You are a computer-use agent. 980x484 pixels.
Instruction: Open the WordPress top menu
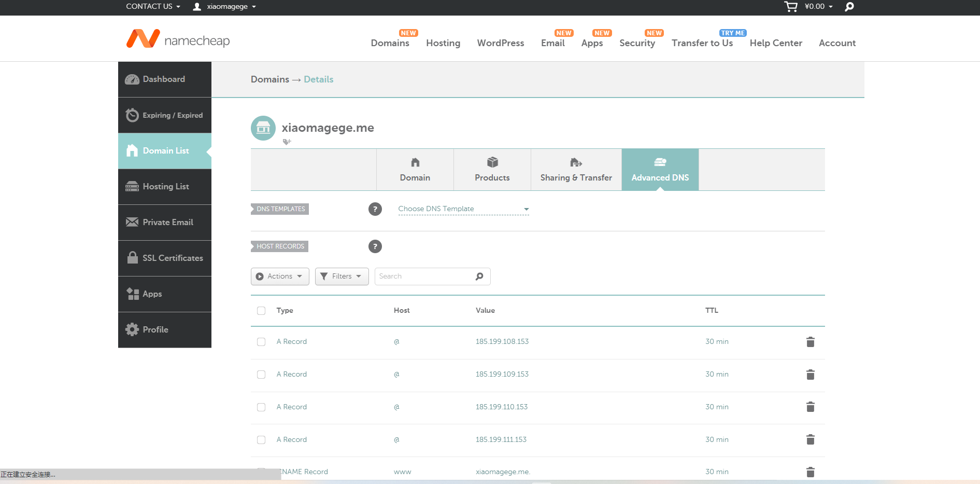click(x=501, y=43)
